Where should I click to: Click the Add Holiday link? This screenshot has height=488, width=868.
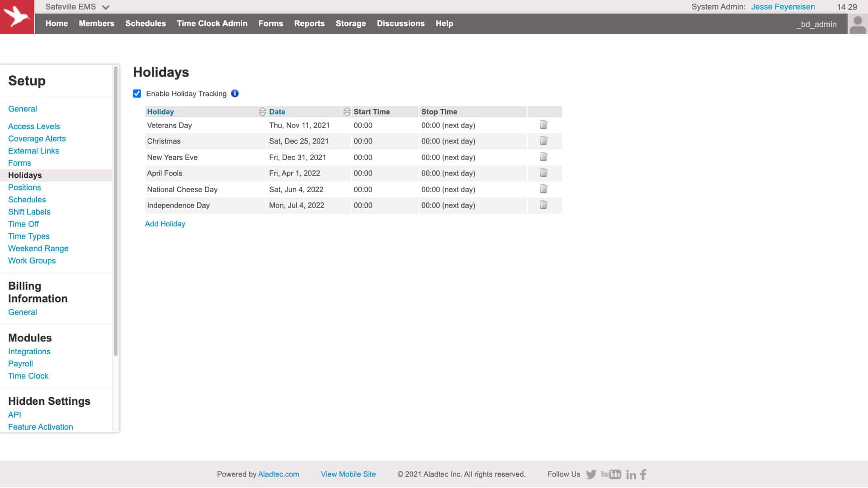pos(165,224)
